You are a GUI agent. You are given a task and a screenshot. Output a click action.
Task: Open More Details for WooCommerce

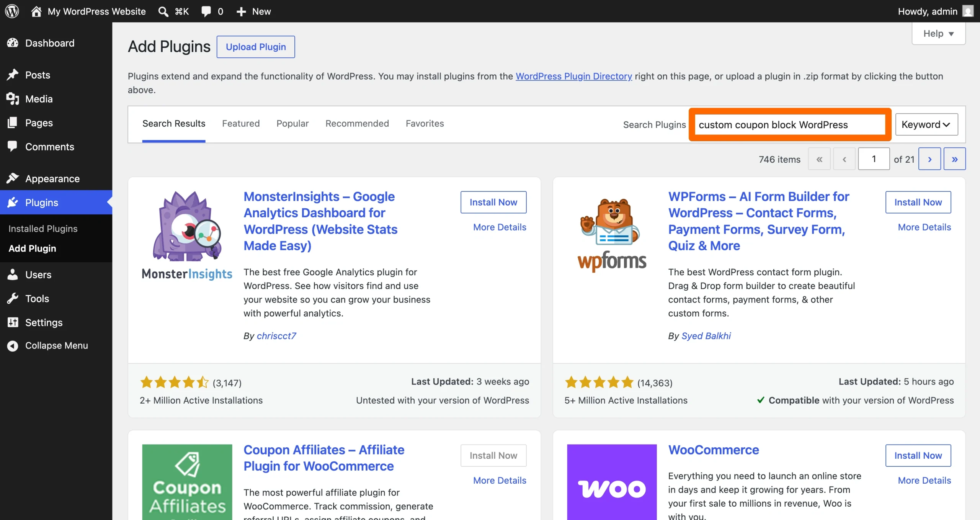924,480
